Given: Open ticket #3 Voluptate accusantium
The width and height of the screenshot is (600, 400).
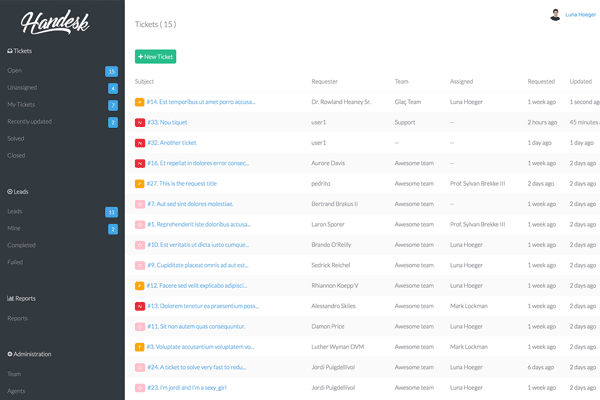Looking at the screenshot, I should (x=201, y=347).
